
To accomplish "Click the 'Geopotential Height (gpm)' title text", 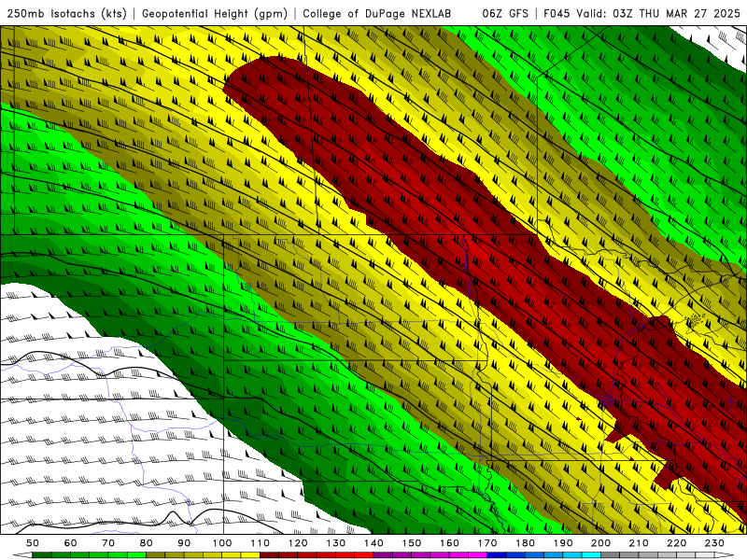I will [215, 14].
